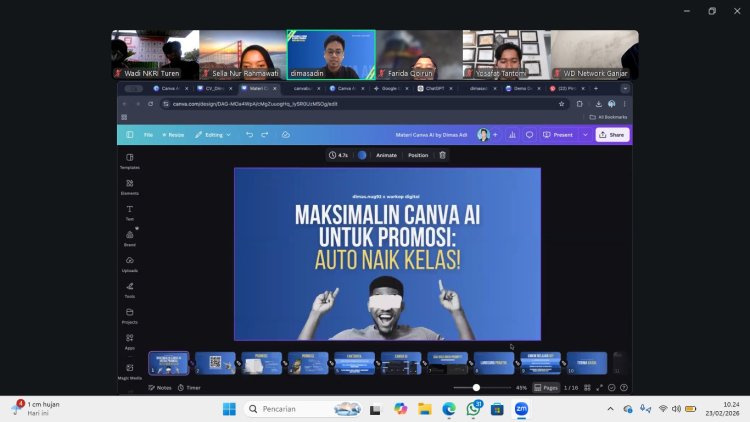The height and width of the screenshot is (422, 750).
Task: Open the browser three-dot menu
Action: [625, 104]
